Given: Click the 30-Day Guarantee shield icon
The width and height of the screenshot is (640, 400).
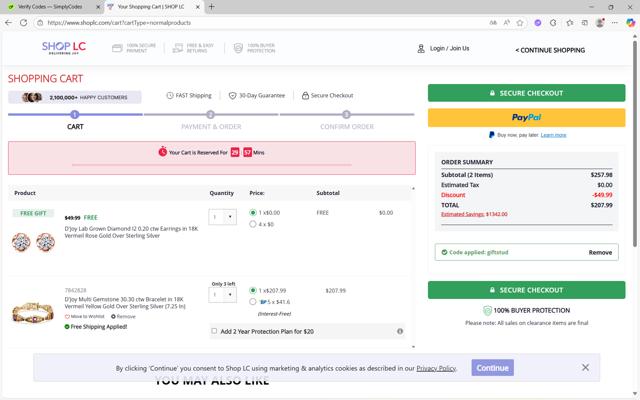Looking at the screenshot, I should tap(232, 96).
